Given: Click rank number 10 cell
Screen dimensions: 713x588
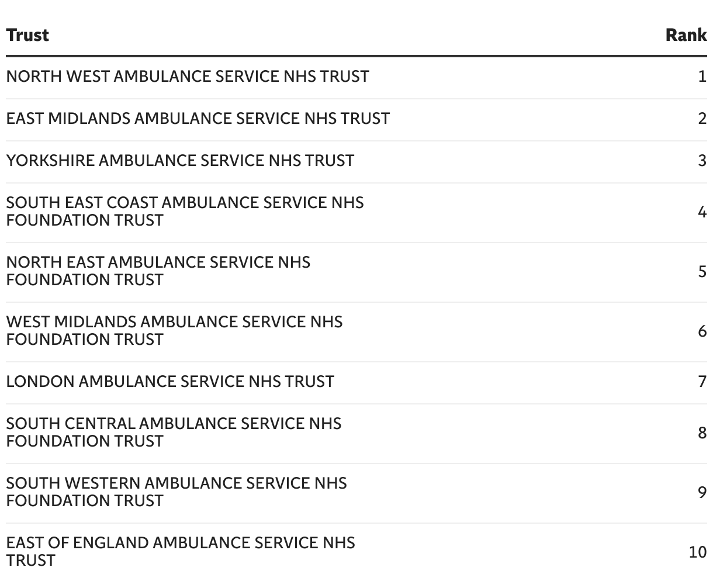Looking at the screenshot, I should [x=698, y=552].
